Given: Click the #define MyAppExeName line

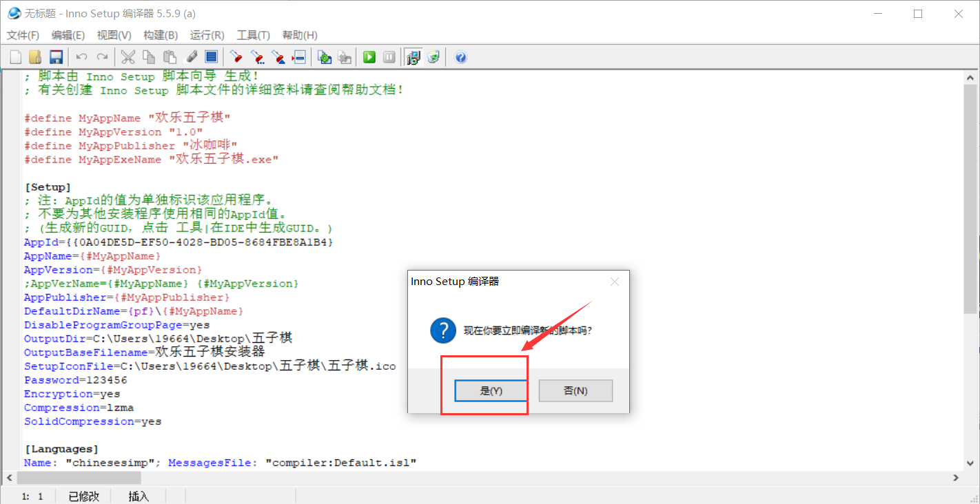Looking at the screenshot, I should 152,160.
